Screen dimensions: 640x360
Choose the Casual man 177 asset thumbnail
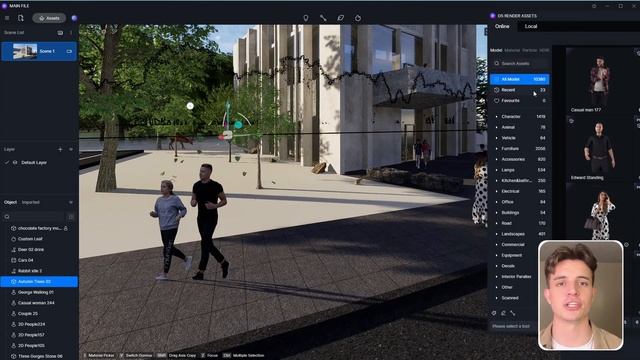[x=599, y=81]
